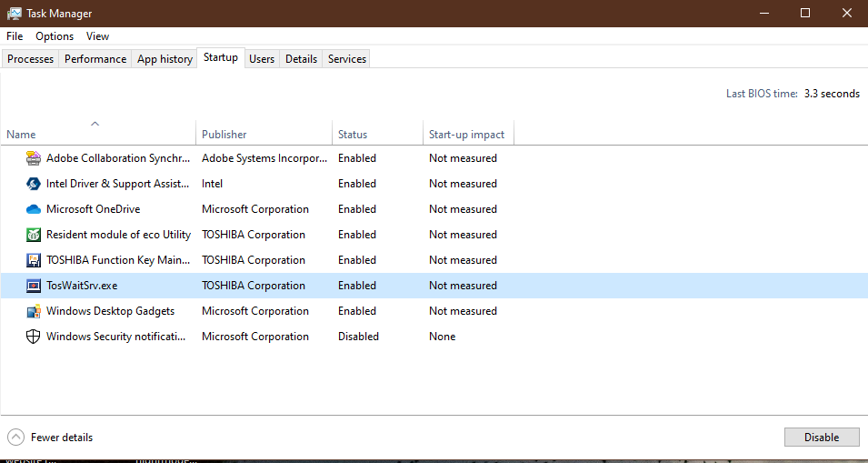The width and height of the screenshot is (868, 463).
Task: Sort by Start-up impact column
Action: click(468, 134)
